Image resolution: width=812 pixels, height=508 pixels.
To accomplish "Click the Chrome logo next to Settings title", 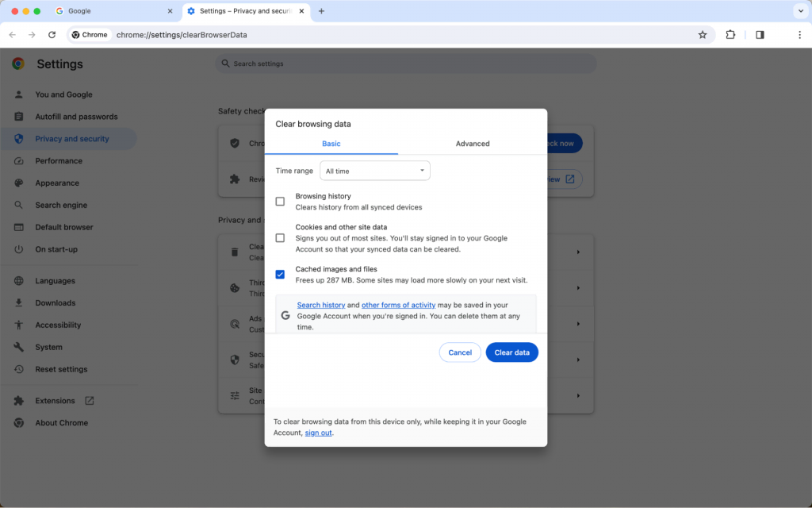I will coord(18,63).
